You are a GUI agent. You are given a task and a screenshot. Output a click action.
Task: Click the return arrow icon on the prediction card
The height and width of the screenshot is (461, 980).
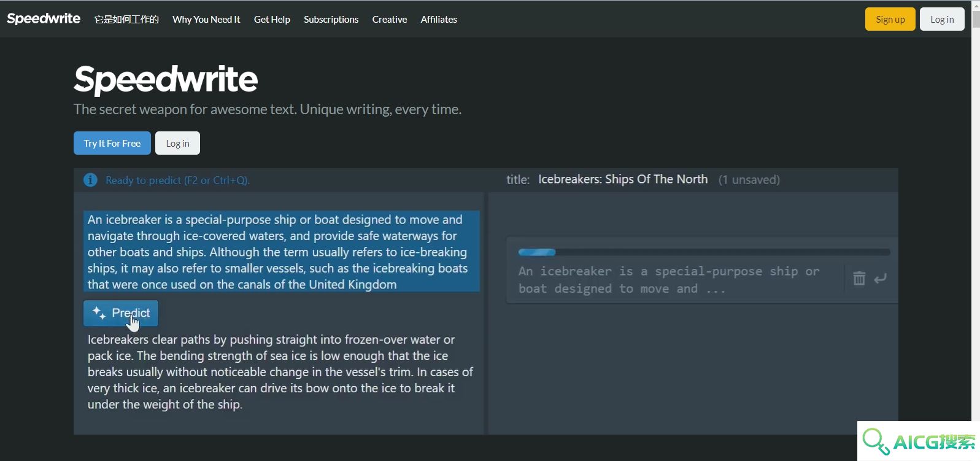880,279
